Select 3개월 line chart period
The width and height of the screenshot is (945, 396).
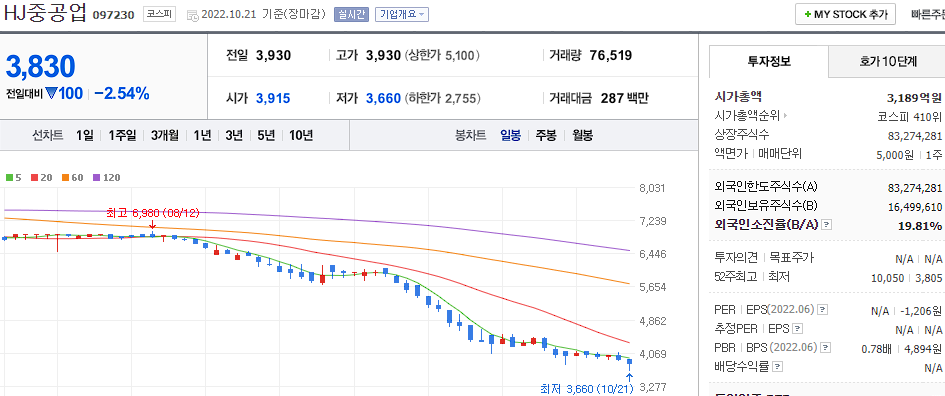click(165, 136)
